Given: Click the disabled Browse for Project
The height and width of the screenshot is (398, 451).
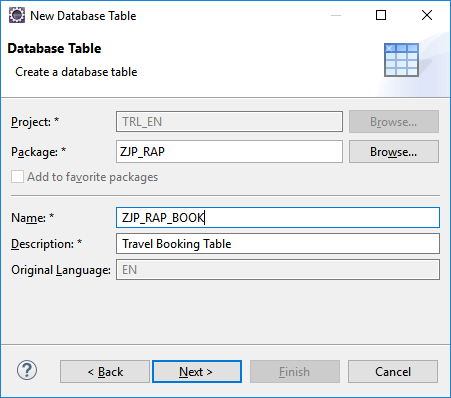Looking at the screenshot, I should (394, 122).
